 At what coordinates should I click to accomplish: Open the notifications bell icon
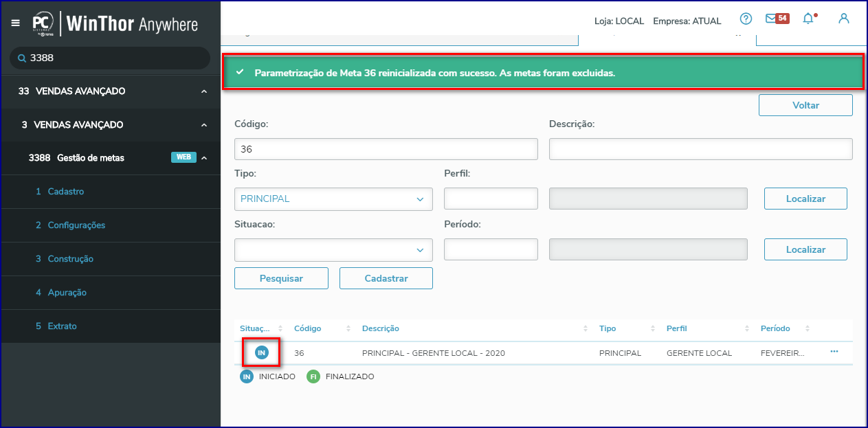(x=809, y=19)
